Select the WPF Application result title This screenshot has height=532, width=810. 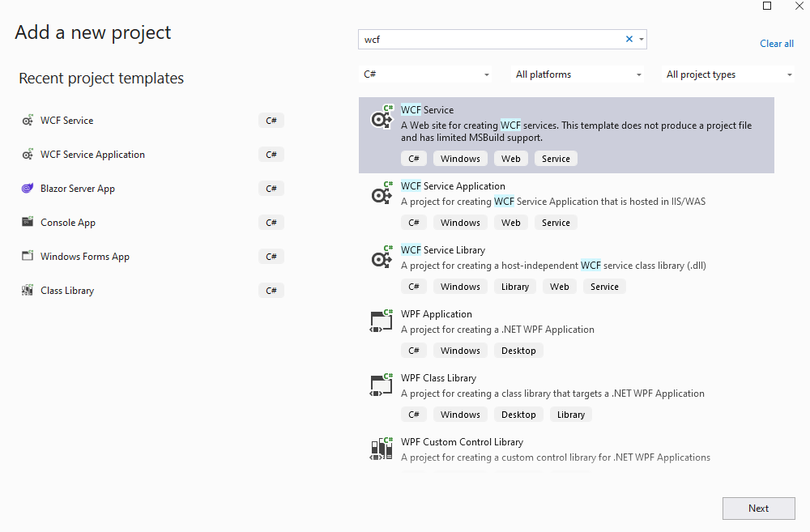click(436, 314)
